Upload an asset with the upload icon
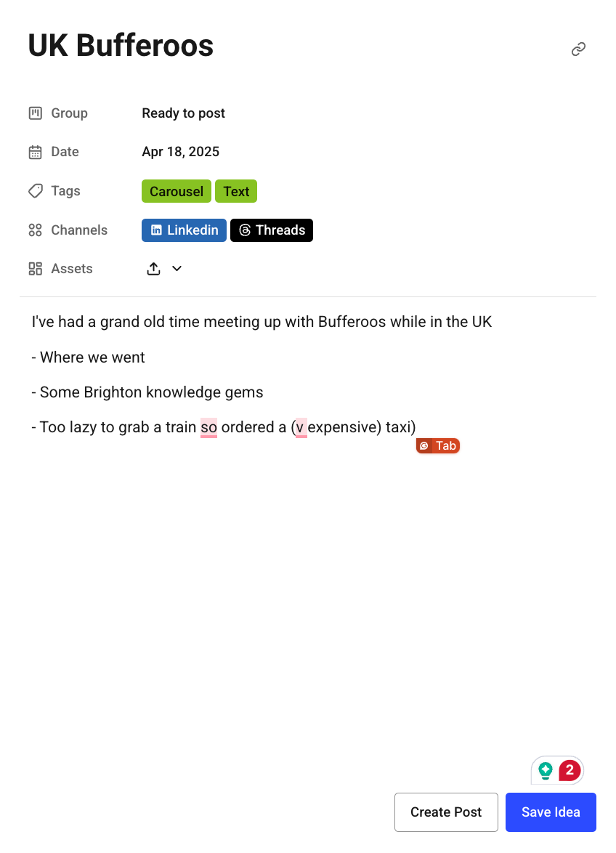Screen dimensions: 616x853 (x=154, y=269)
